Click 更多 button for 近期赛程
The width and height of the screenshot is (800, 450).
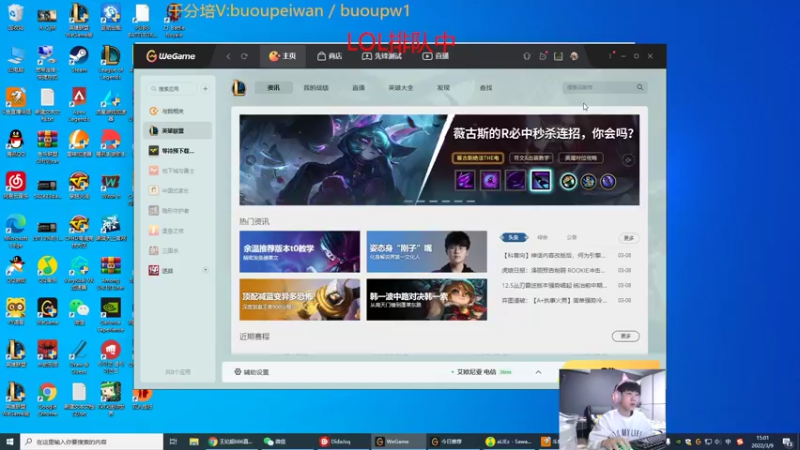click(x=626, y=336)
